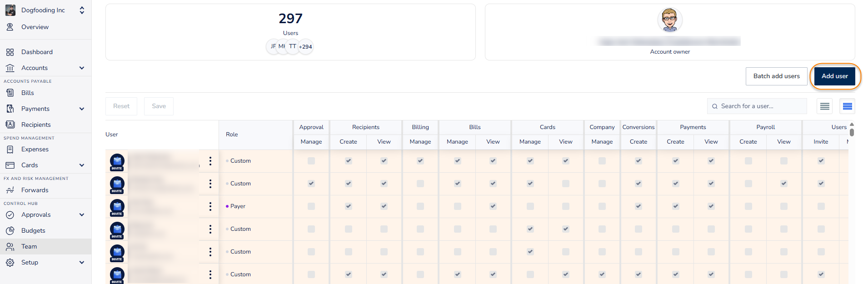Toggle Cards Manage checkbox in fifth row

click(x=530, y=252)
